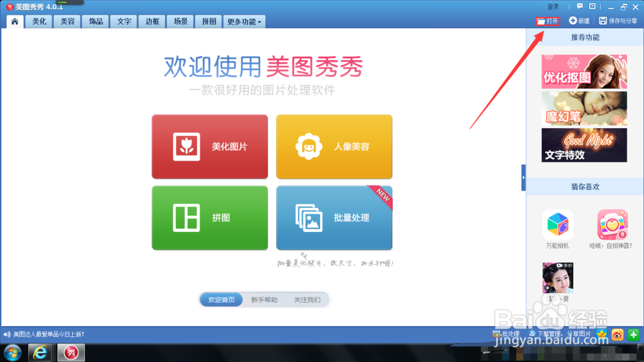
Task: Open the 场景 tab
Action: click(180, 21)
